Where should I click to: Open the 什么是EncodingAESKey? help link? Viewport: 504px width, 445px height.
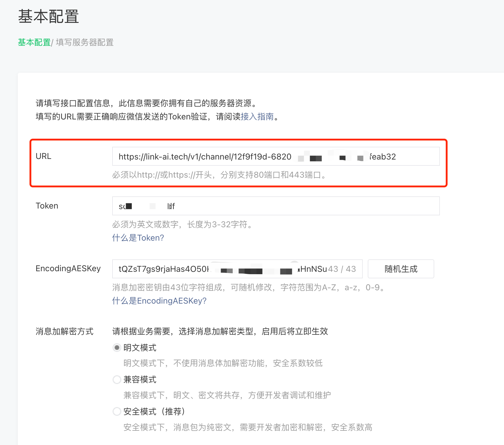click(x=159, y=301)
